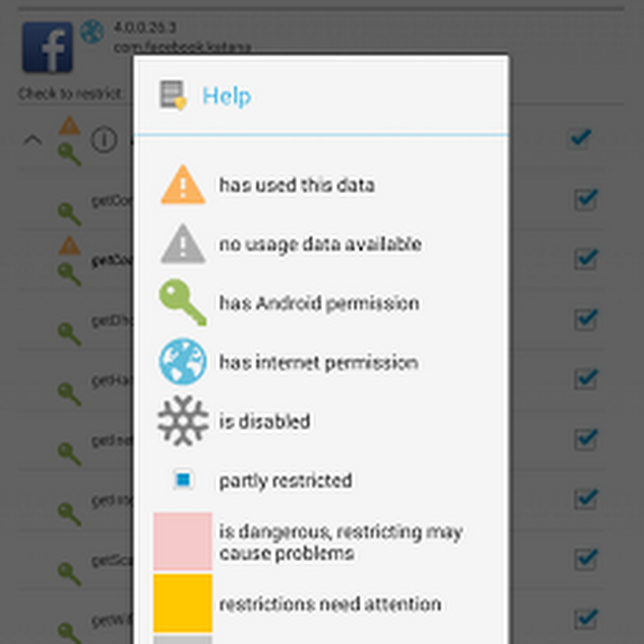
Task: Click the Help dialog header icon
Action: pos(173,95)
